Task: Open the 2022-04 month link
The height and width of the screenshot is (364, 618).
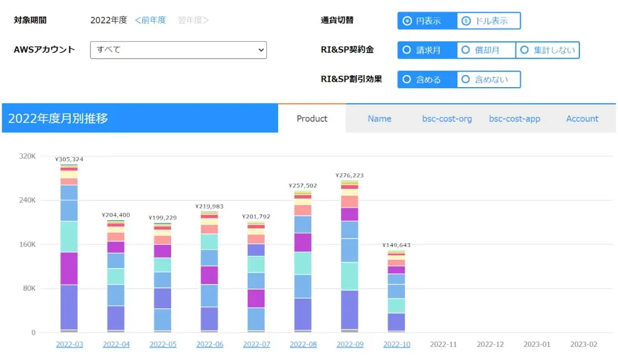Action: point(116,344)
